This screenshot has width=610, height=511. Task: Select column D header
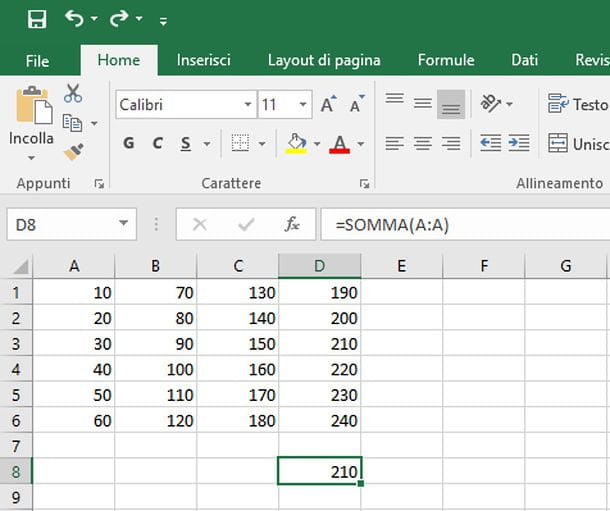[x=320, y=266]
